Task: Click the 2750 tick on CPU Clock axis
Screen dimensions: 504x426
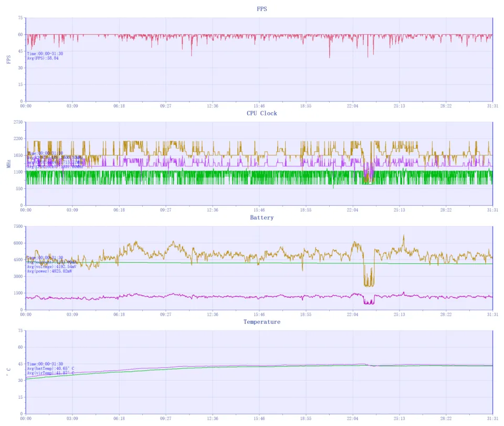Action: point(18,122)
